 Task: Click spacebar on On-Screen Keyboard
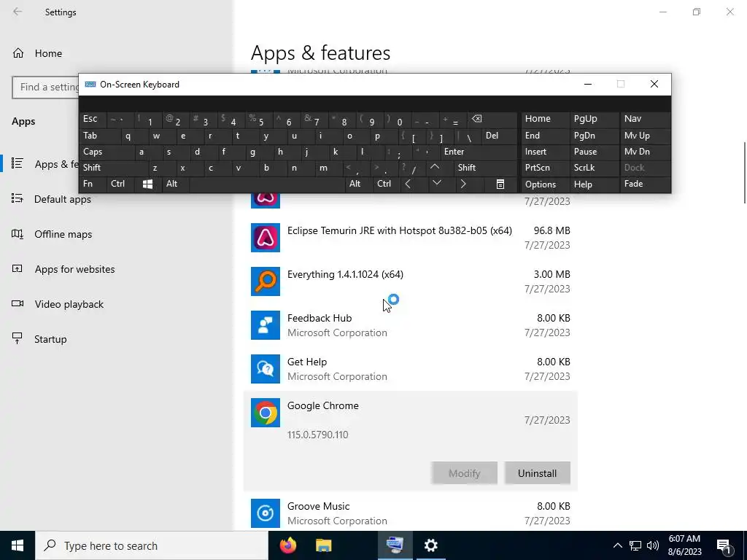coord(267,184)
